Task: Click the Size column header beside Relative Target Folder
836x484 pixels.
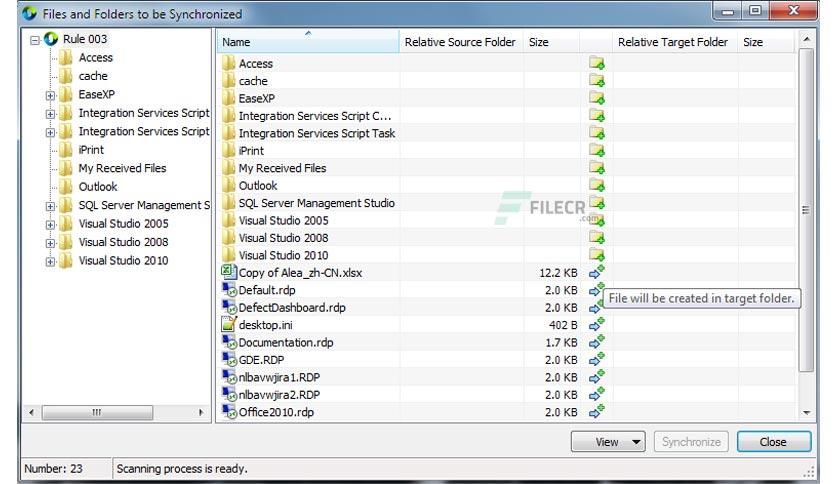Action: coord(766,42)
